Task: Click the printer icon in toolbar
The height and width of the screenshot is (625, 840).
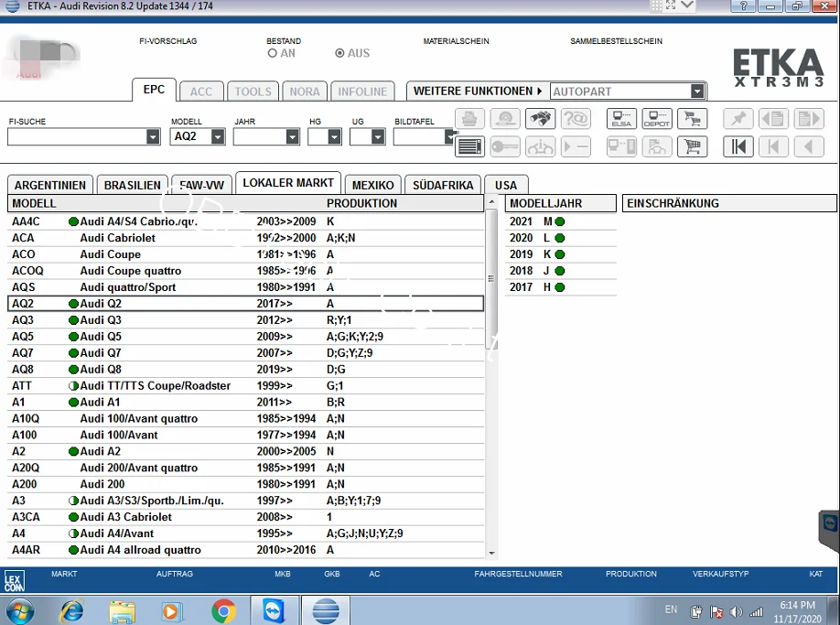Action: click(x=469, y=118)
